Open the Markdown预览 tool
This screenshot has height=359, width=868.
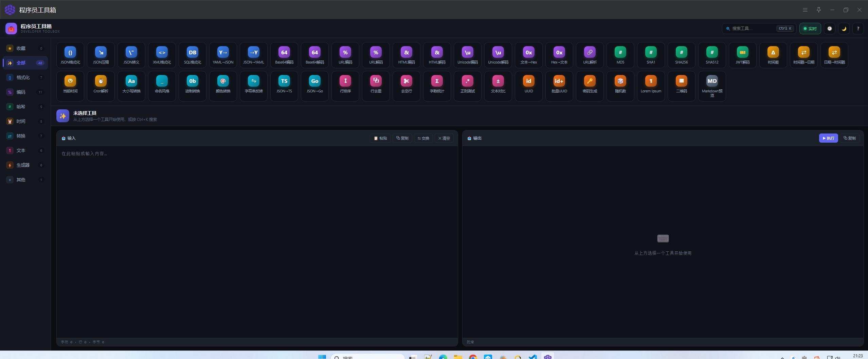(x=712, y=86)
